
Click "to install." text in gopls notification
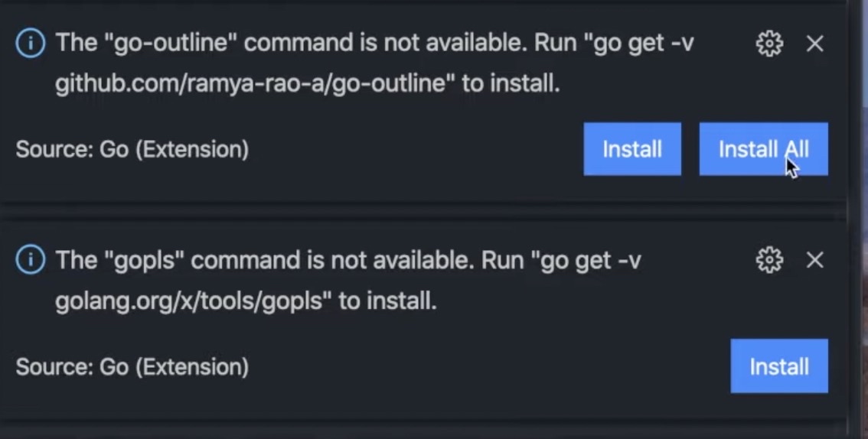coord(387,301)
